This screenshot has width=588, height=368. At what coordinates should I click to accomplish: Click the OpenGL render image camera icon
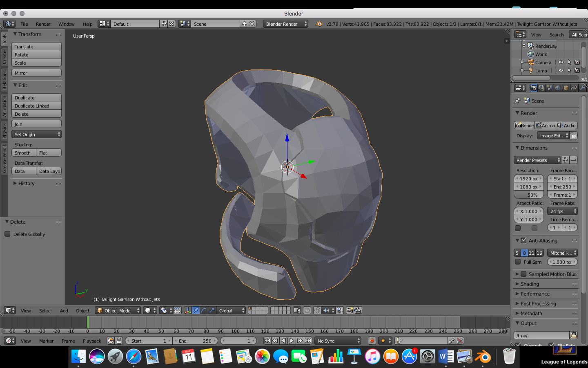point(350,310)
